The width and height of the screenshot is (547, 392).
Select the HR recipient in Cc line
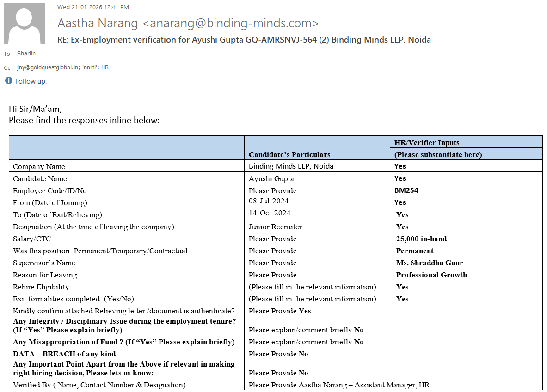click(x=105, y=67)
